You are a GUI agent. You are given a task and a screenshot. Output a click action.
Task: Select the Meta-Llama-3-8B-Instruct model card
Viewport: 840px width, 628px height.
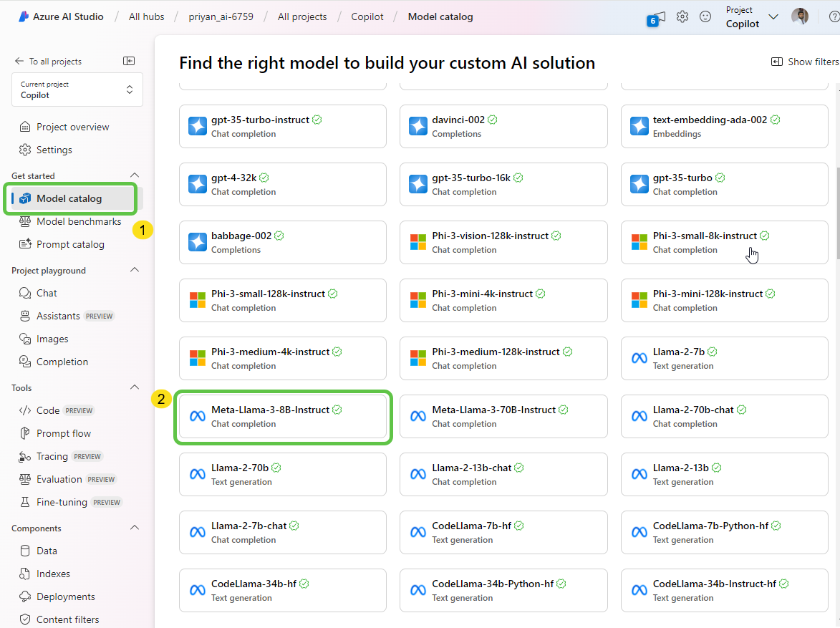point(283,417)
